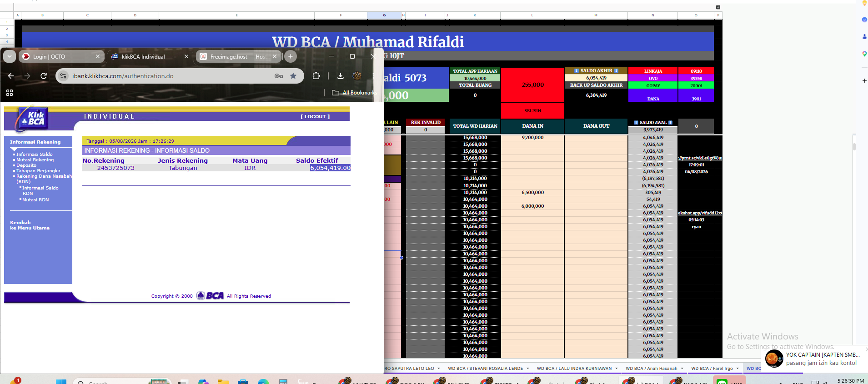Select the TOTAL WD HARIAN header cell
This screenshot has height=384, width=868.
(x=475, y=126)
